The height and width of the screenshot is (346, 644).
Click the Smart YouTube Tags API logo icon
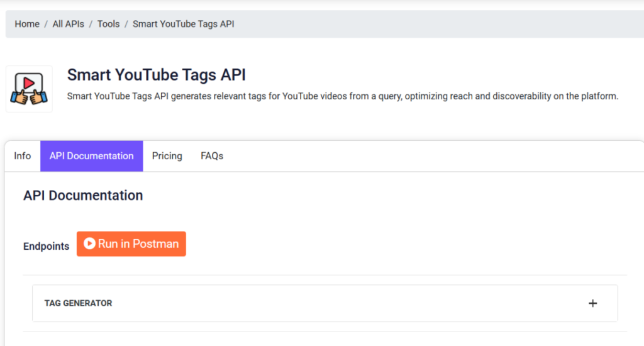pos(29,89)
